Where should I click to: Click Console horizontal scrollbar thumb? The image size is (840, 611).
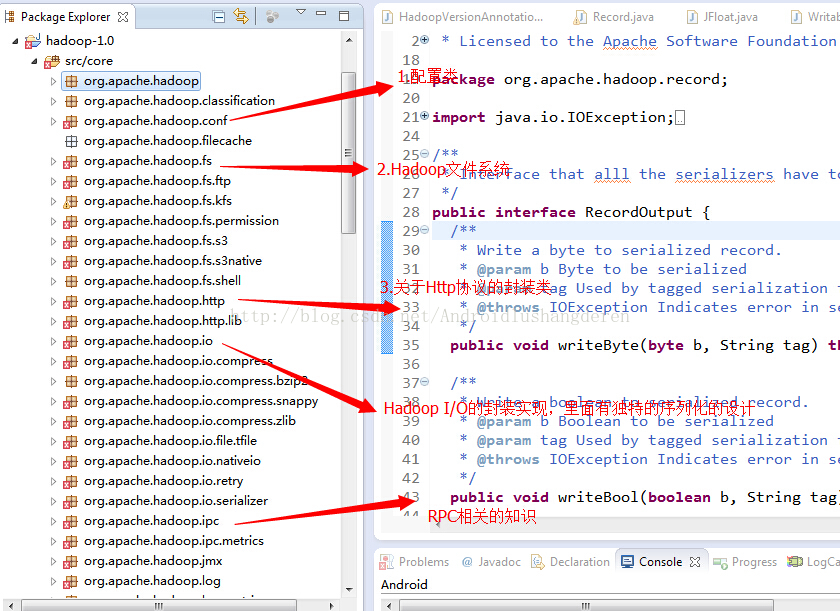coord(587,606)
